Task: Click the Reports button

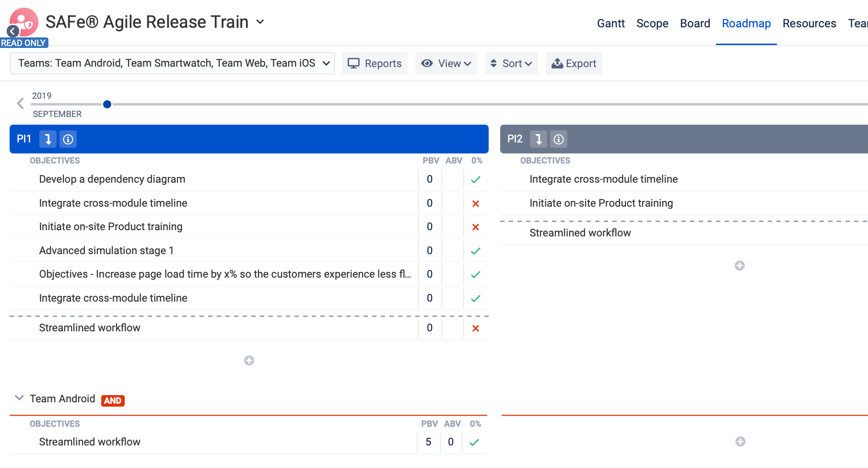Action: click(375, 63)
